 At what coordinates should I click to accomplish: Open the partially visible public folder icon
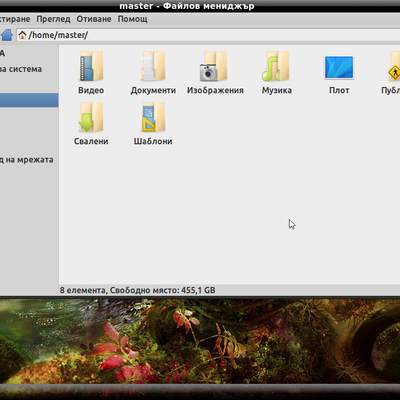pos(394,66)
